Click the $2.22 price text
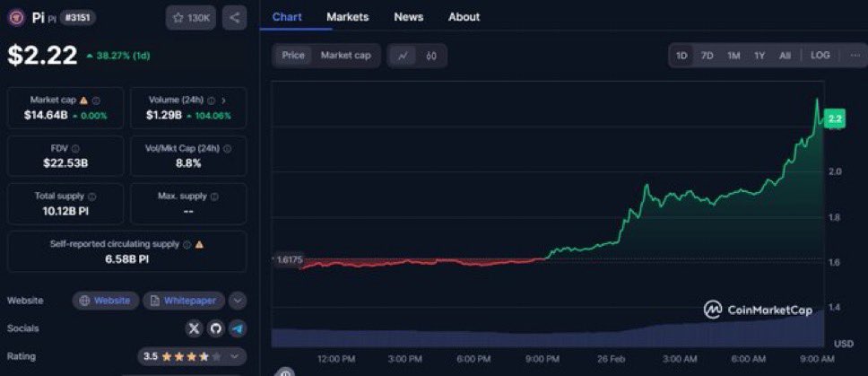This screenshot has width=868, height=376. [43, 55]
